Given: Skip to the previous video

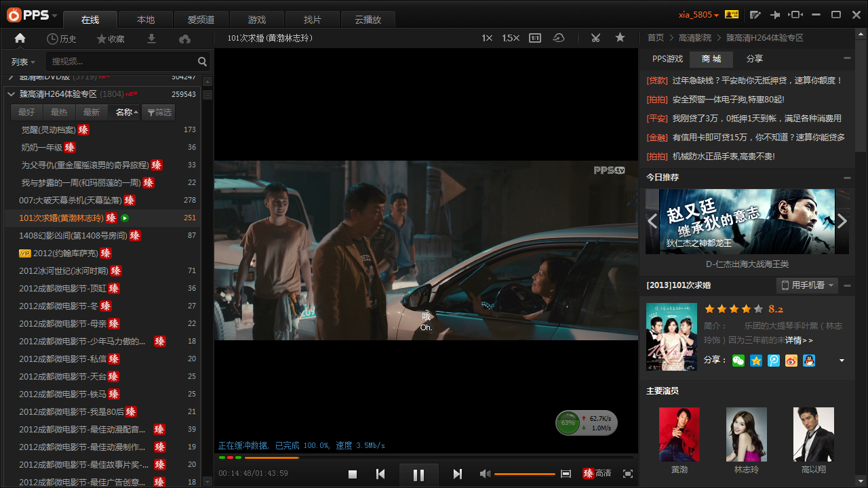Looking at the screenshot, I should click(x=380, y=474).
